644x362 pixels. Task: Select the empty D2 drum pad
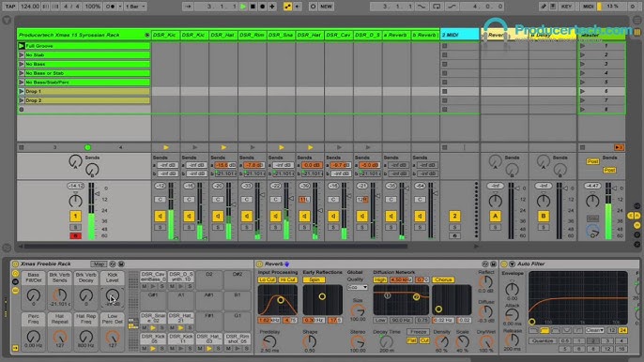coord(209,279)
